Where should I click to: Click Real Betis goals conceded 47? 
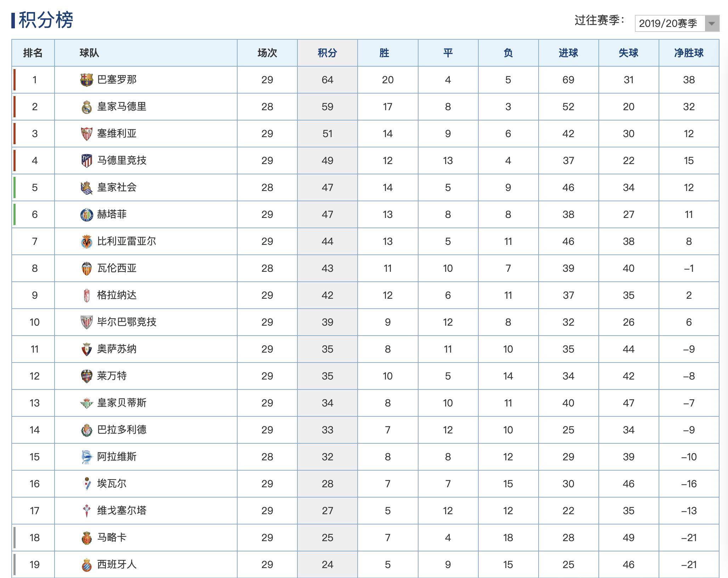click(x=629, y=403)
